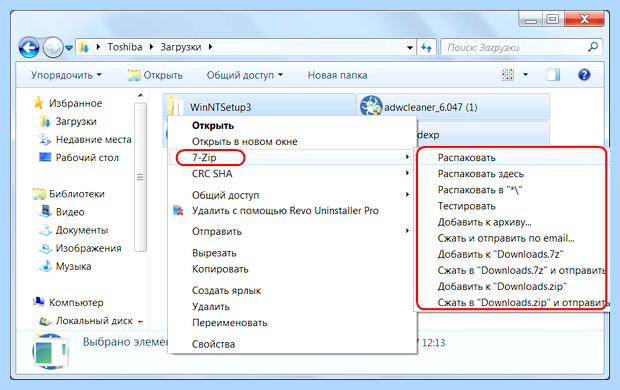Choose Добавить к архиву...

512,222
